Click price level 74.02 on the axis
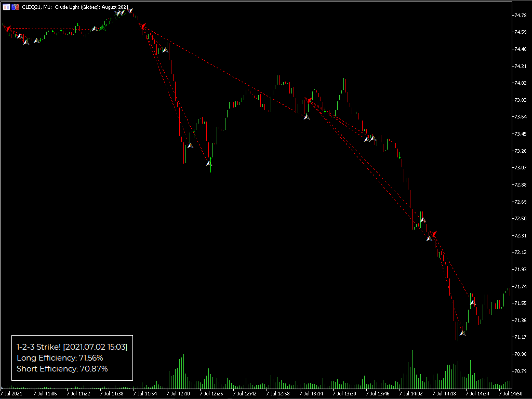This screenshot has height=399, width=532. 521,83
